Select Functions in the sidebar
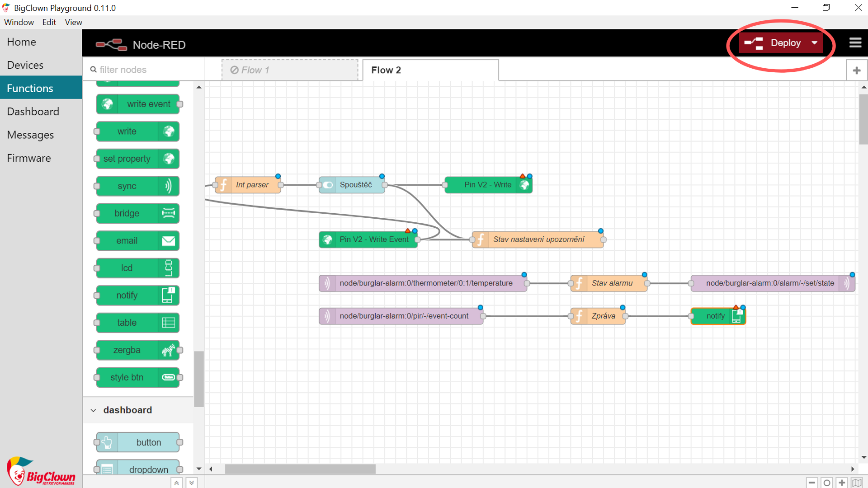This screenshot has width=868, height=488. coord(41,88)
